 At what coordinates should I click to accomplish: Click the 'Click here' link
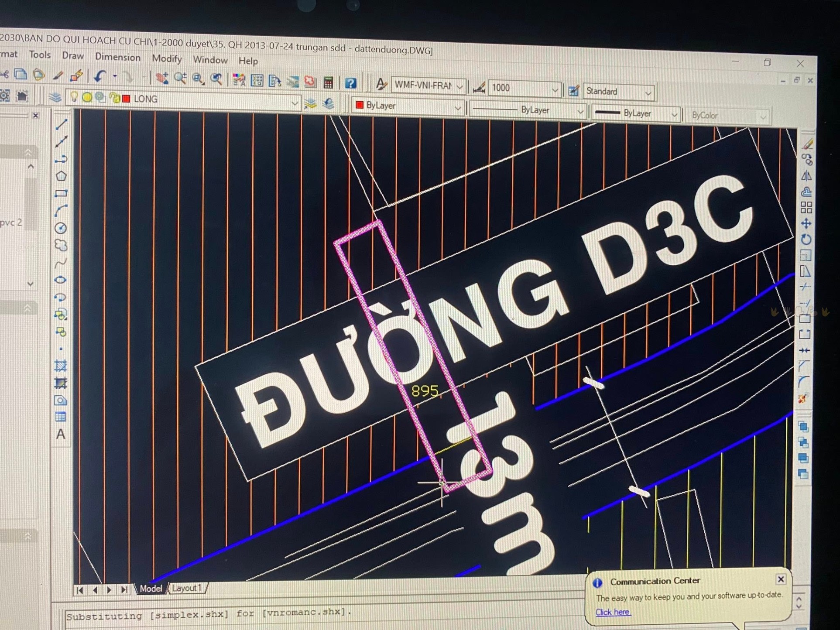click(x=613, y=612)
